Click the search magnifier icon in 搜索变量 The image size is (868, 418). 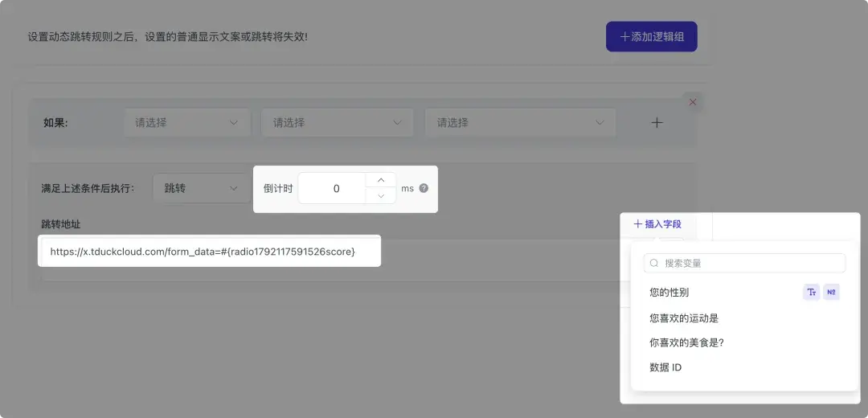coord(655,263)
